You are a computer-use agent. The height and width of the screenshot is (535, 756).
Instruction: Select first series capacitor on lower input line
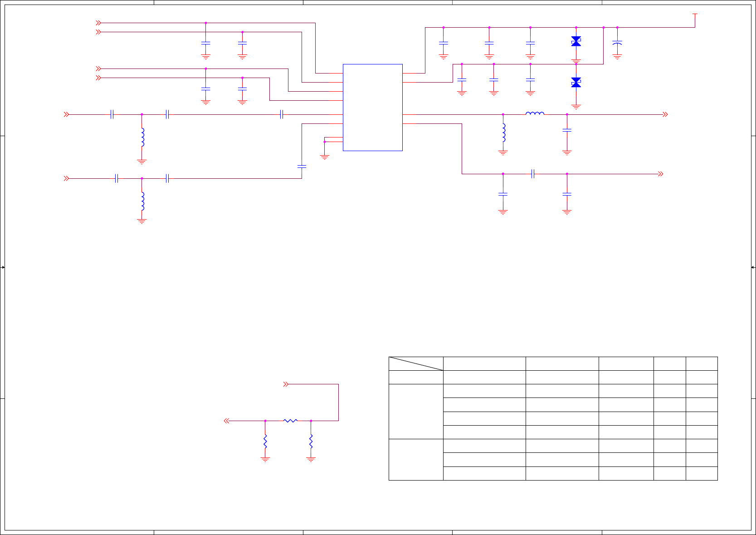(x=117, y=178)
